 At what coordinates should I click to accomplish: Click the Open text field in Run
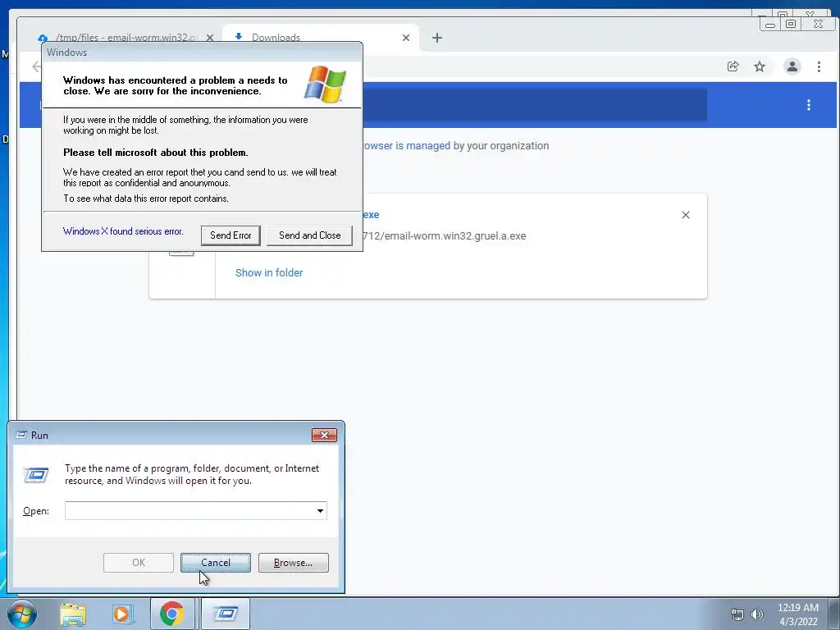tap(189, 510)
